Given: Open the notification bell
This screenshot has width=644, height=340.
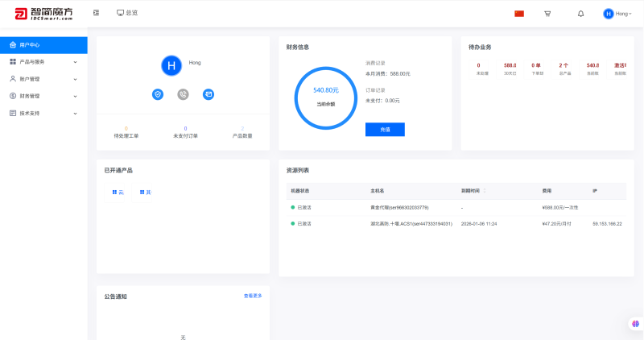Looking at the screenshot, I should pyautogui.click(x=580, y=14).
